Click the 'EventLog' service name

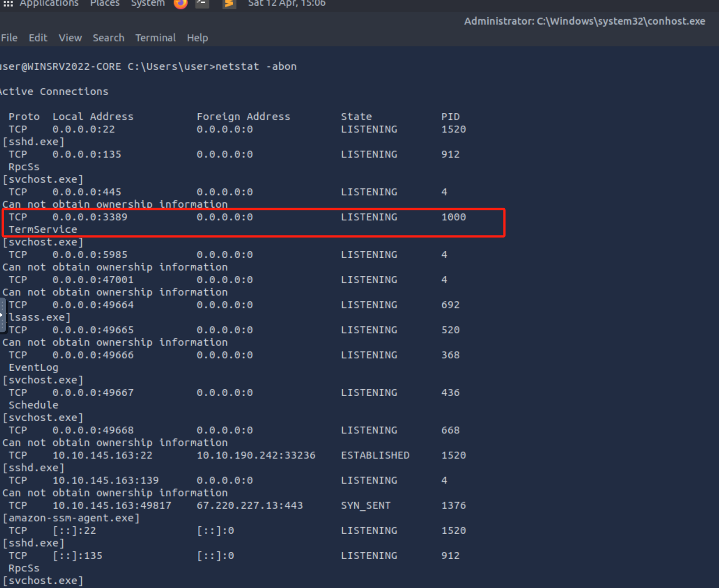(33, 367)
